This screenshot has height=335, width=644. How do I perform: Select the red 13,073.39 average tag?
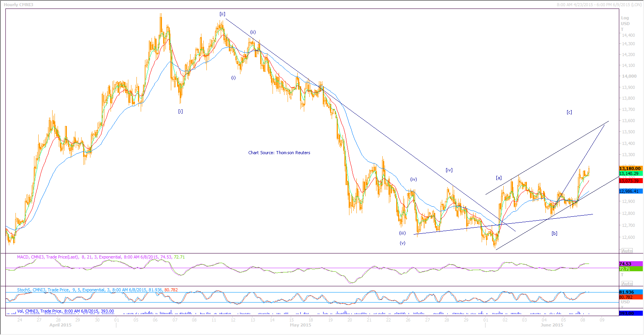click(x=630, y=181)
